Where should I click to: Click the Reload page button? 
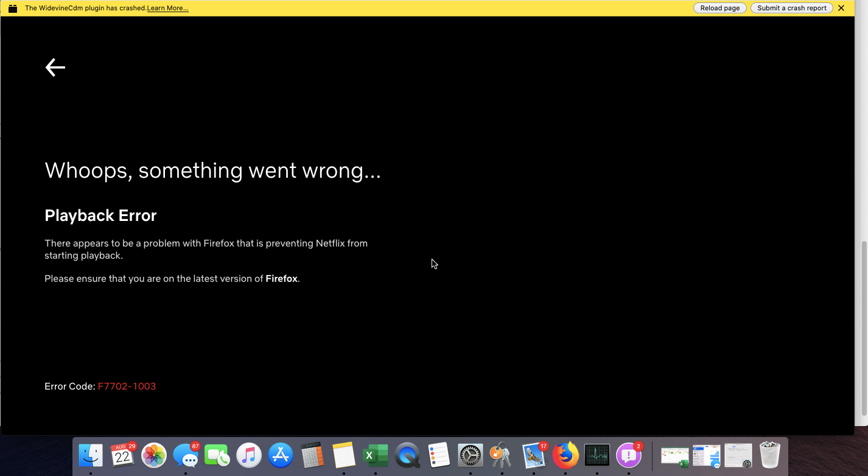pos(719,8)
